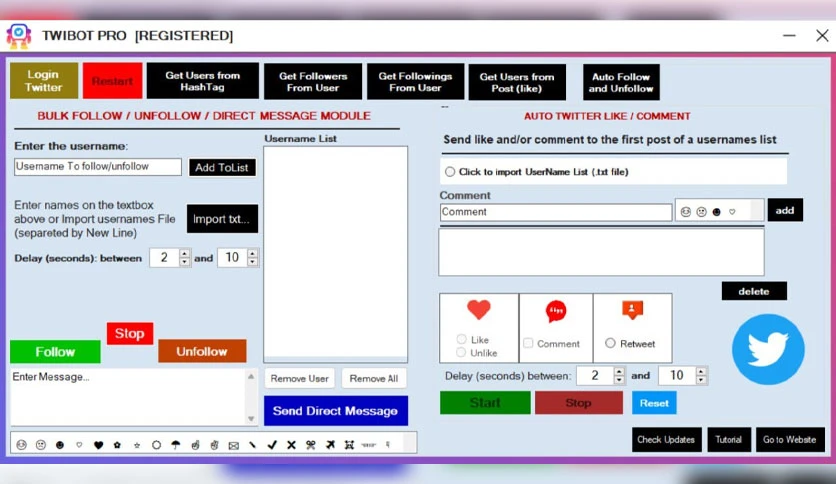Insert the umbrella symbol

coord(175,445)
